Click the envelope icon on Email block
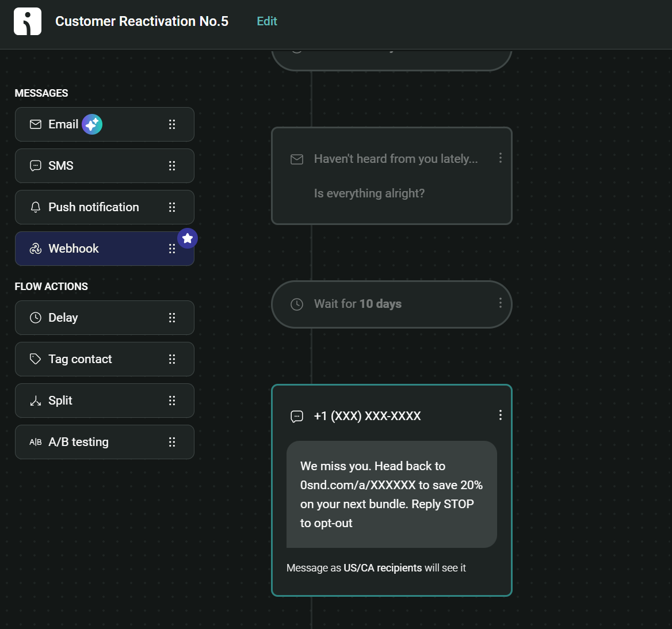672x629 pixels. 36,124
